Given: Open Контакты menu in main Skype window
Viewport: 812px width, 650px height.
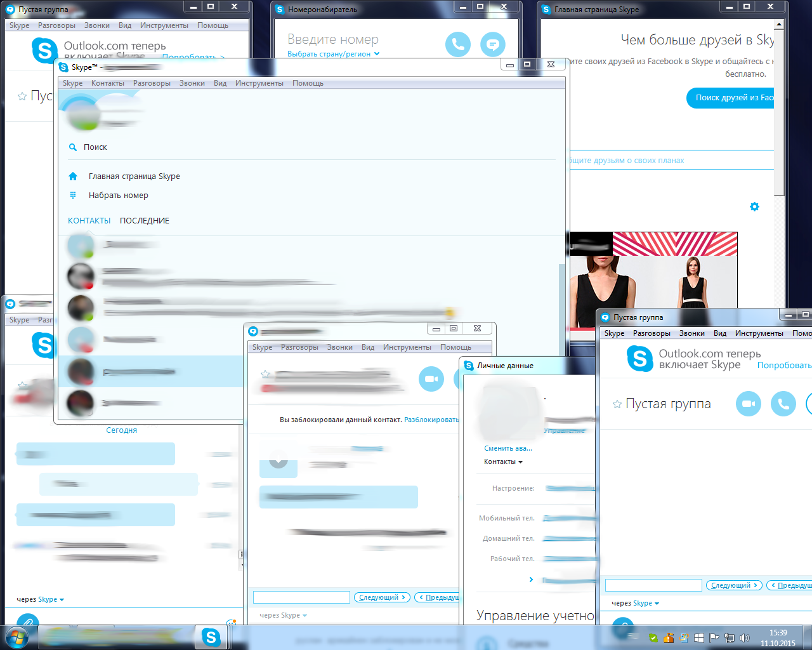Looking at the screenshot, I should pos(108,83).
